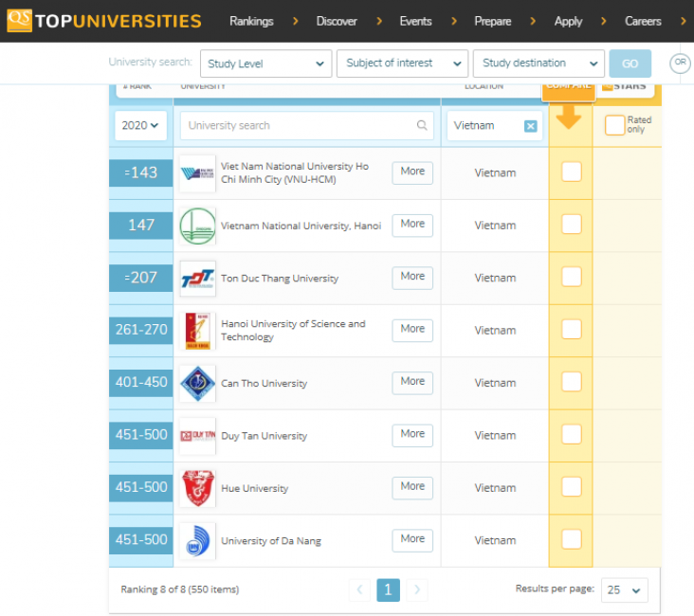
Task: Open the Study Level dropdown
Action: click(265, 63)
